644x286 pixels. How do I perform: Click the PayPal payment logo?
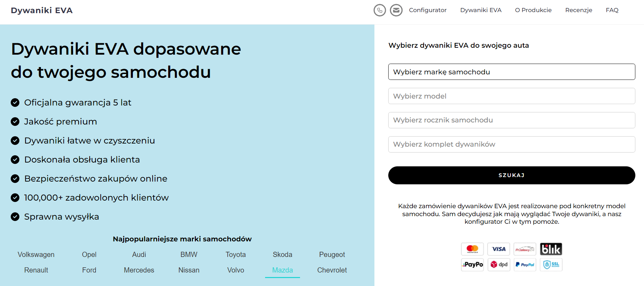(525, 265)
